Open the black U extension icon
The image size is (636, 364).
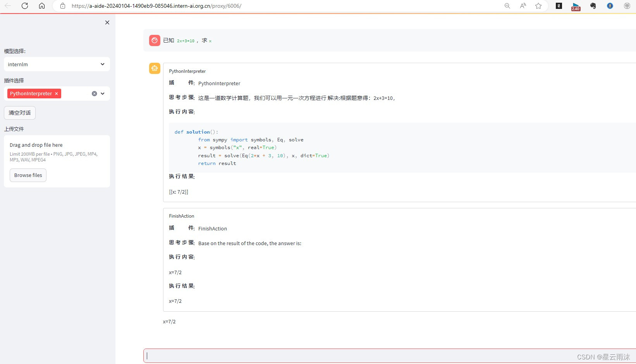coord(559,6)
